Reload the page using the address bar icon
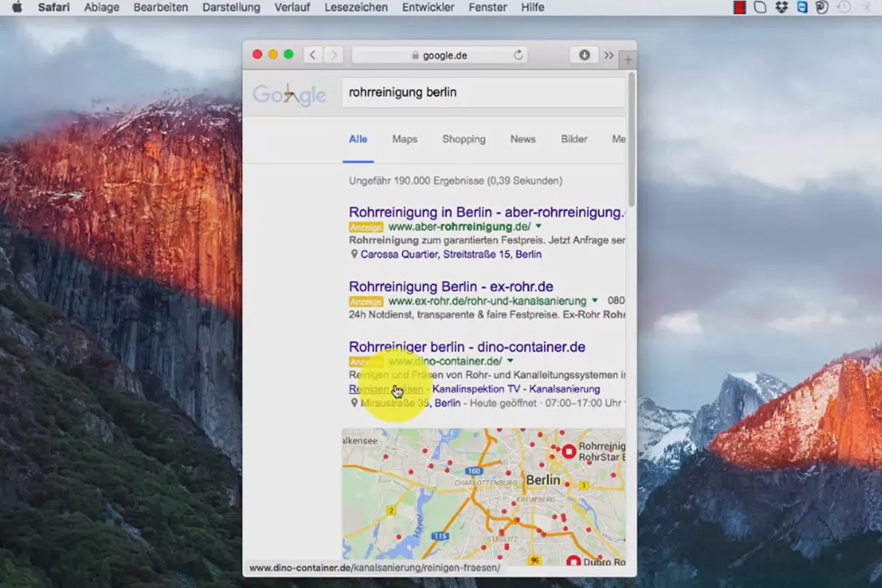 point(518,55)
